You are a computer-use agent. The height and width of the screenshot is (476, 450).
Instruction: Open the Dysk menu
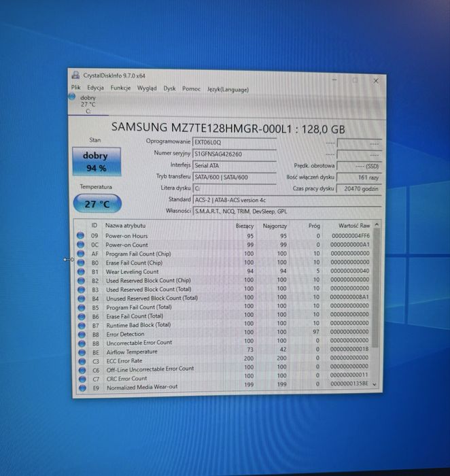click(x=169, y=88)
